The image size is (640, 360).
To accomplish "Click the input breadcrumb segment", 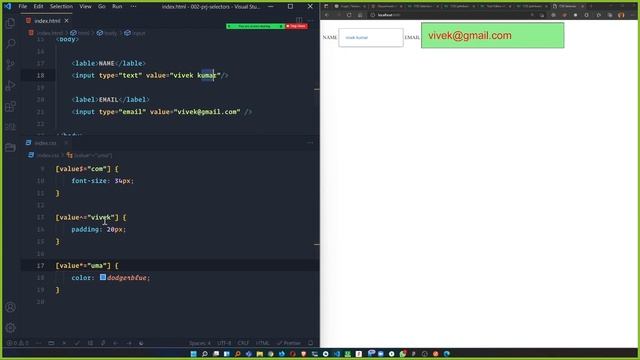I will click(x=135, y=33).
